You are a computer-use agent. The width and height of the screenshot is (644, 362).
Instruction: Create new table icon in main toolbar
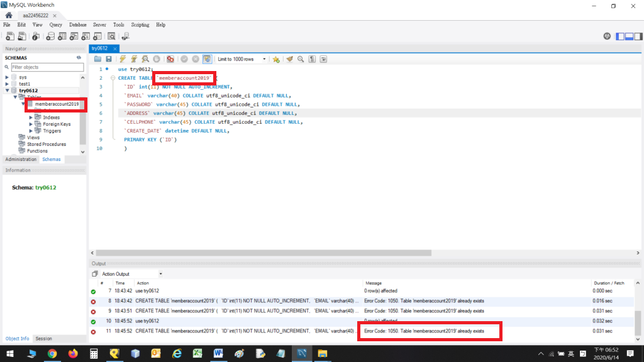[62, 36]
